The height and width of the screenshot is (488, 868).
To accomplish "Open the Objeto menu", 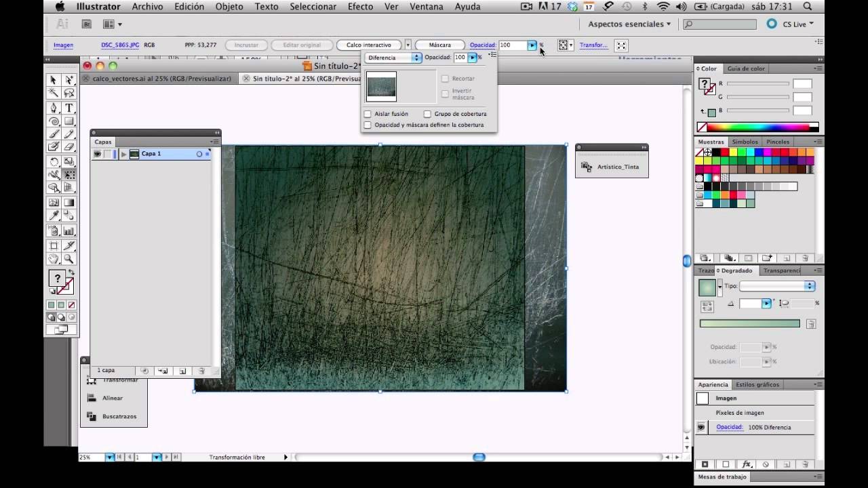I will (x=229, y=6).
